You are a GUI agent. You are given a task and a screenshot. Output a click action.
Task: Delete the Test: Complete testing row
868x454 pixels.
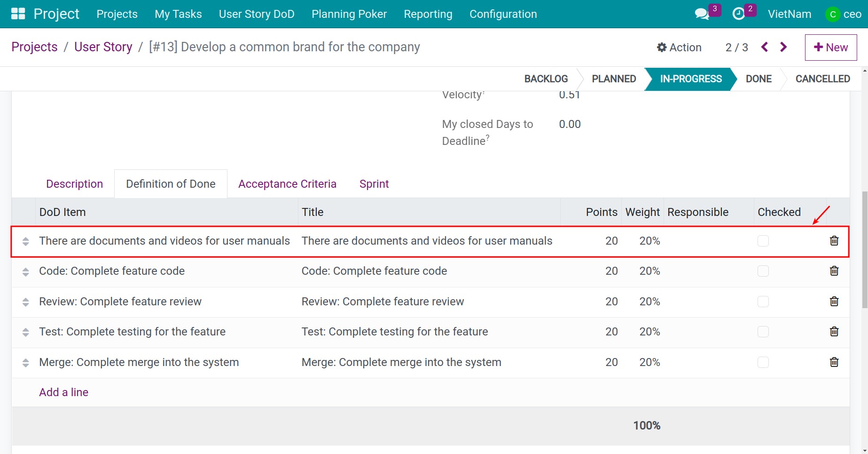tap(834, 332)
